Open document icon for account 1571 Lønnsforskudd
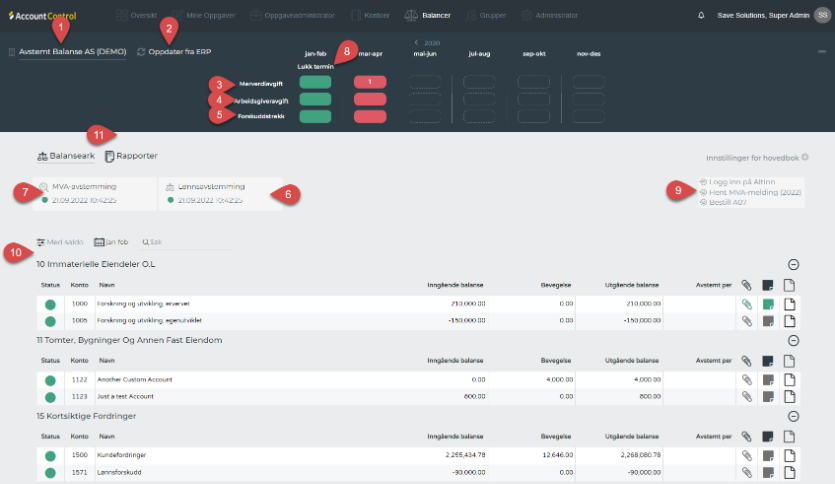The height and width of the screenshot is (484, 835). (790, 472)
